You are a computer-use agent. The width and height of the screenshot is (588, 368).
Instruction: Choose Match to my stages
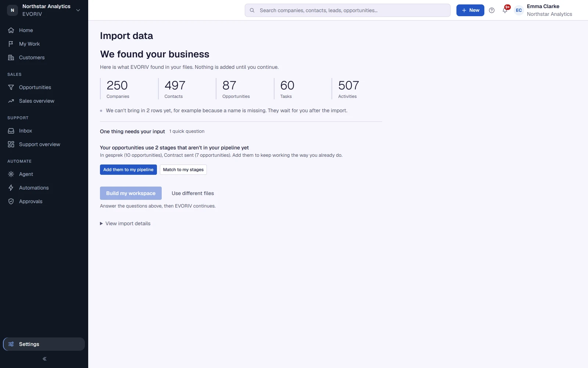pyautogui.click(x=183, y=170)
